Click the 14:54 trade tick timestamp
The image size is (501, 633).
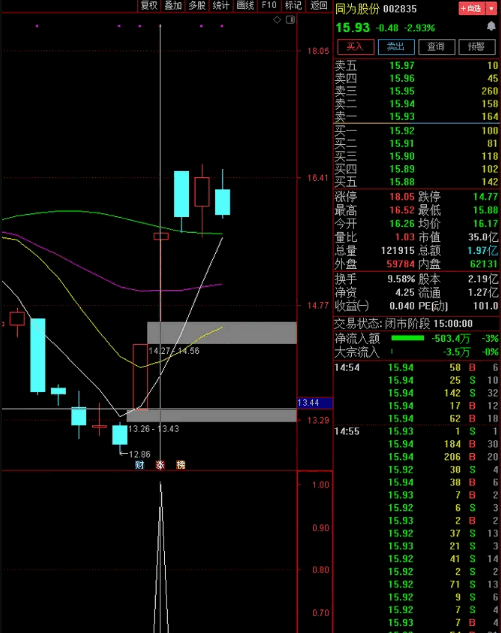347,367
